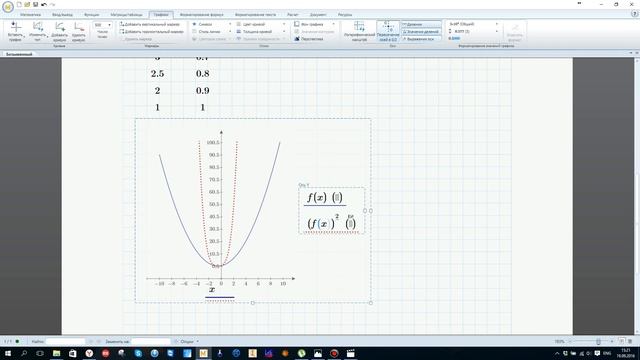The image size is (640, 360).
Task: Open the number format (Общий) dropdown
Action: (x=473, y=24)
